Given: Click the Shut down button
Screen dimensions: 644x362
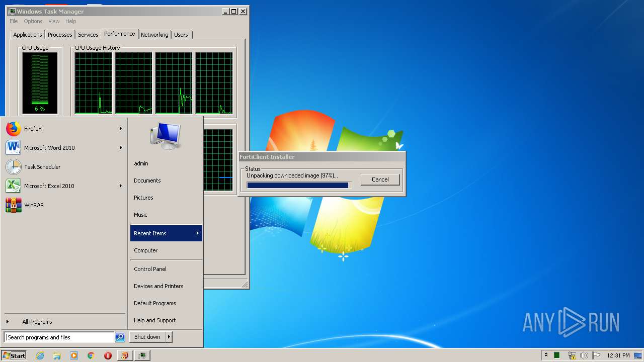Looking at the screenshot, I should [x=147, y=337].
